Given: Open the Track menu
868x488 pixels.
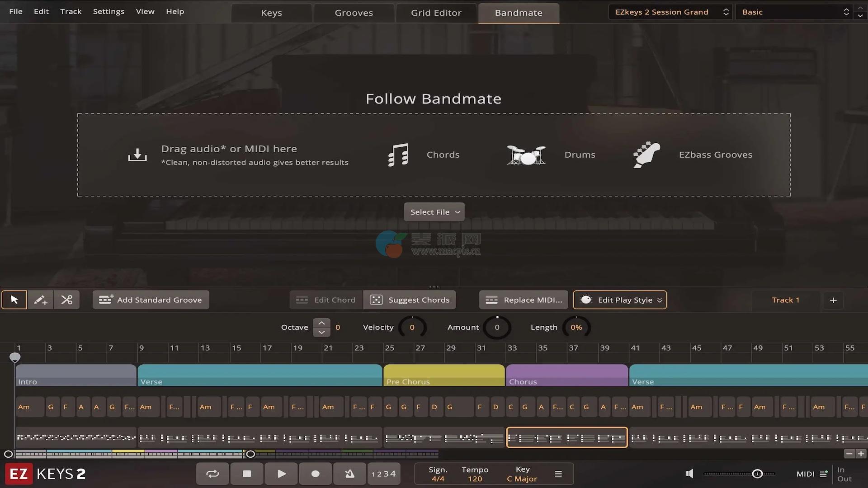Looking at the screenshot, I should [x=71, y=11].
